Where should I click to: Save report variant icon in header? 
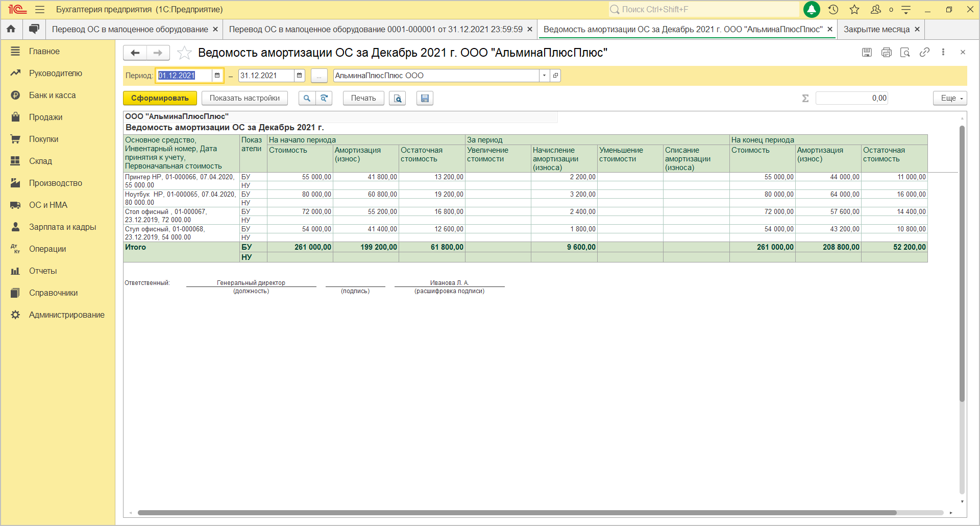click(x=867, y=52)
